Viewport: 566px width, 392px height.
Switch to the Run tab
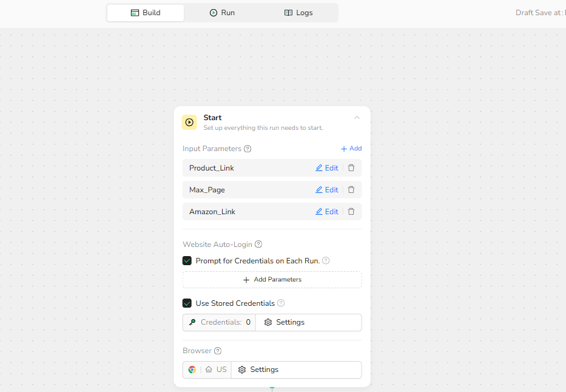[222, 13]
